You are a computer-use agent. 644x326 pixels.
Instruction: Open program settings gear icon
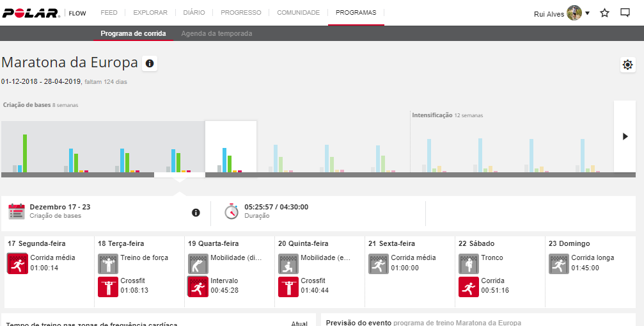pyautogui.click(x=627, y=65)
